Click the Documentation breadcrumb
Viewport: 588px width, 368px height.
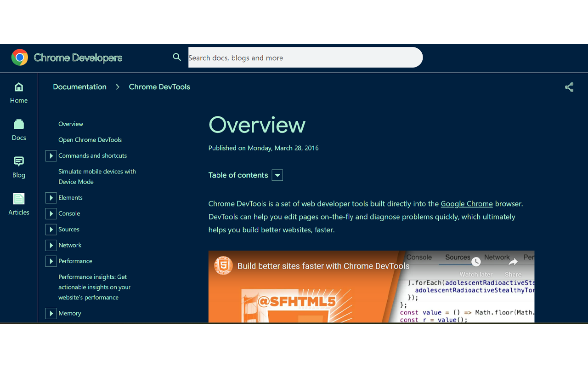tap(79, 87)
